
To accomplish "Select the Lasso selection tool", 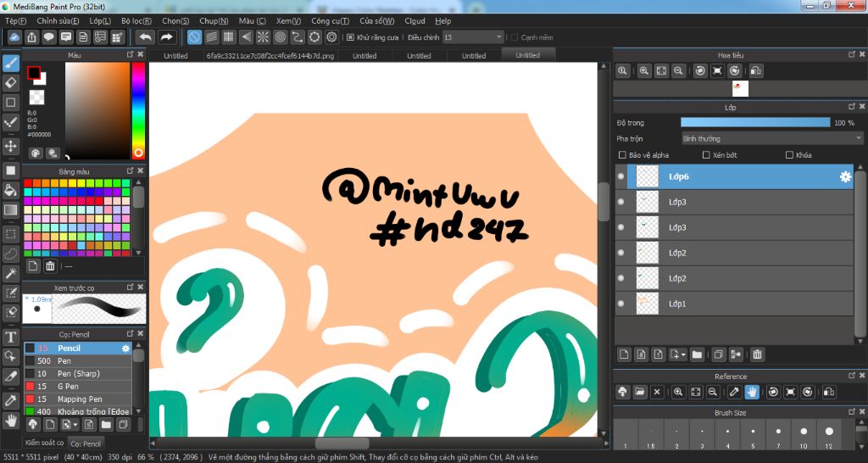I will point(10,254).
